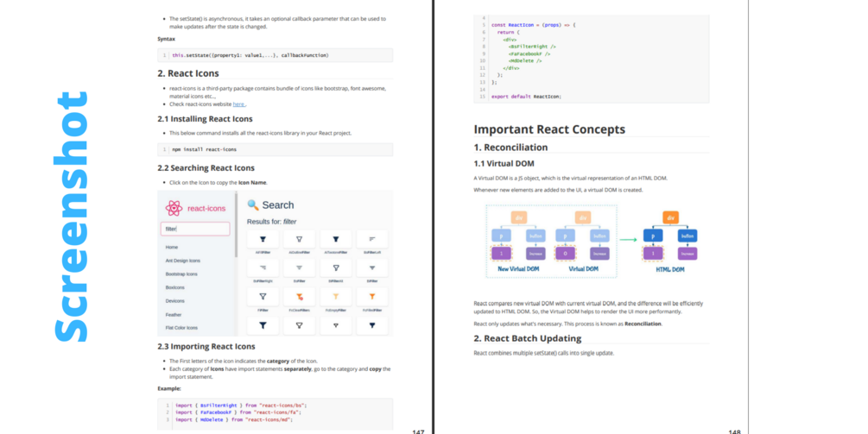The width and height of the screenshot is (868, 434).
Task: Choose Flat Color Icons category
Action: (181, 328)
